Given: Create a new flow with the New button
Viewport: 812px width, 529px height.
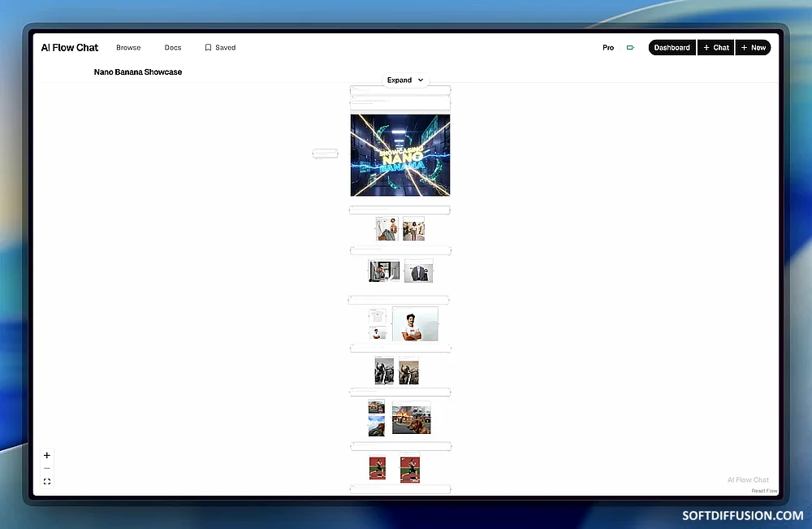Looking at the screenshot, I should click(753, 48).
